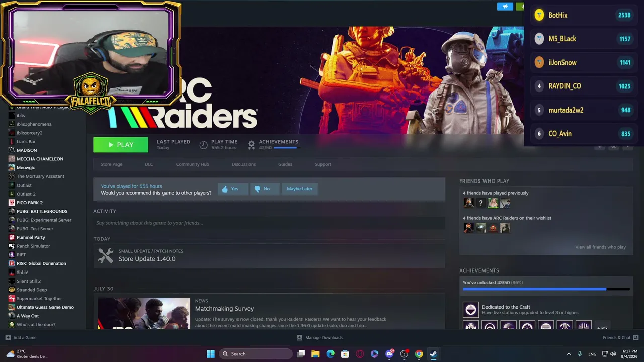This screenshot has height=362, width=644.
Task: Click the wrench icon beside Store Update
Action: [105, 255]
